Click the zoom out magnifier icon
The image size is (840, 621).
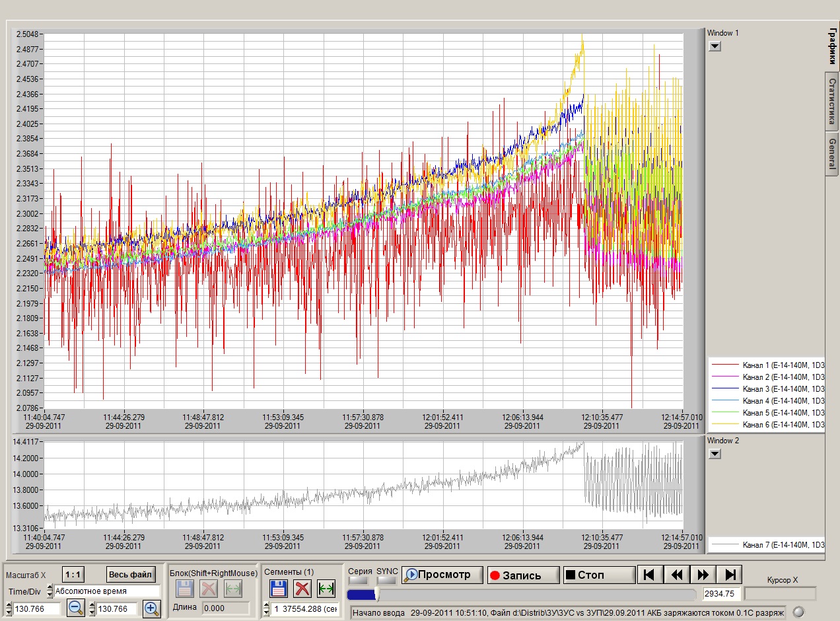tap(76, 608)
